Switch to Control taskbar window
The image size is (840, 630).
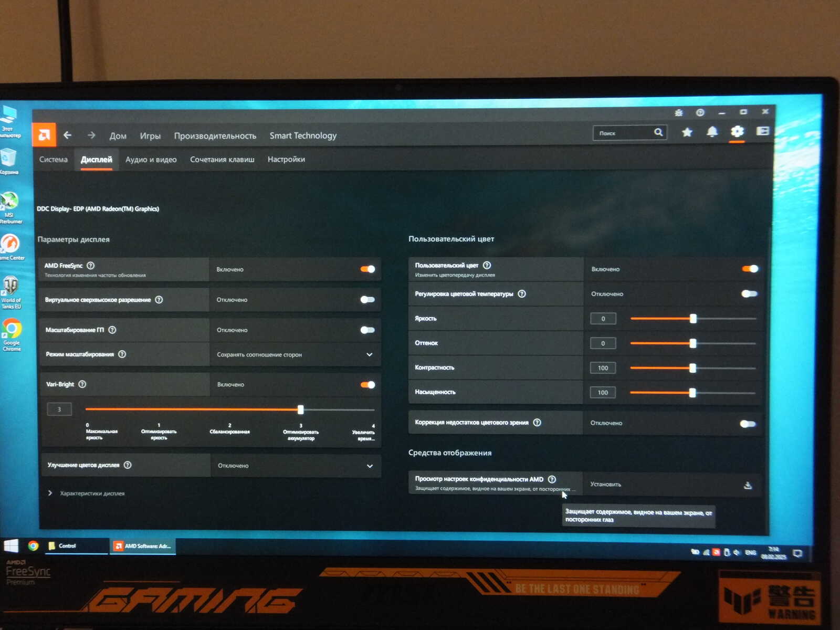coord(75,546)
